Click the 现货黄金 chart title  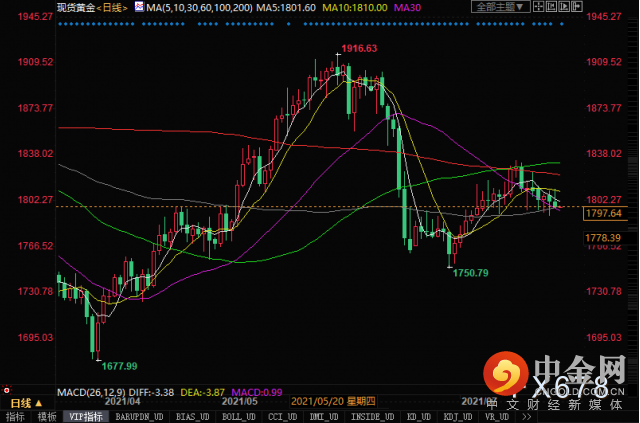point(76,8)
